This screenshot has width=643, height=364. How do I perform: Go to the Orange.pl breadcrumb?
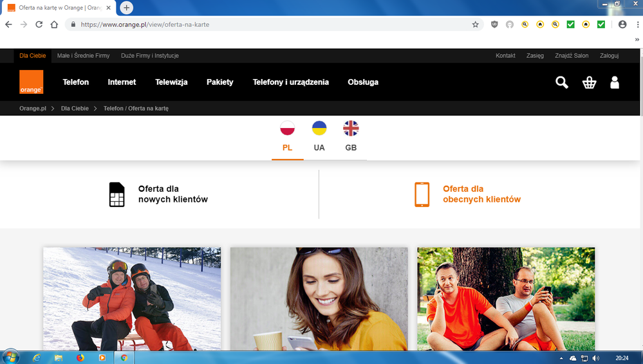[x=33, y=108]
